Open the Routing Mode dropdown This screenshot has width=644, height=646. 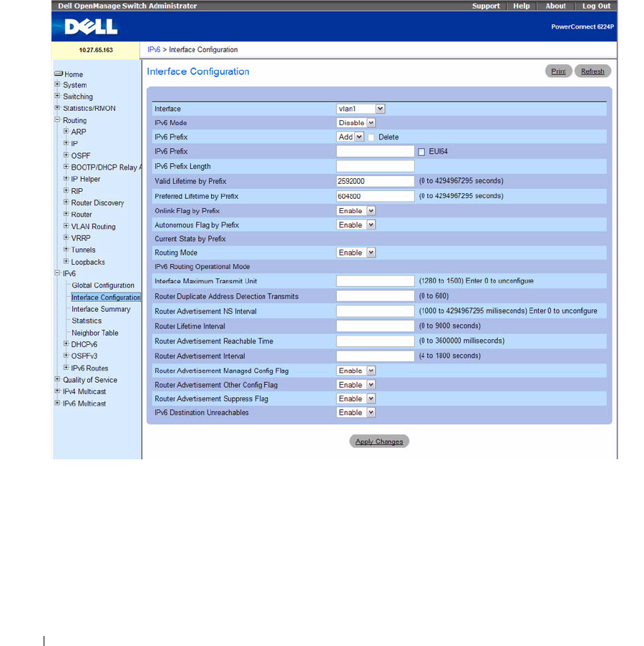[x=356, y=253]
